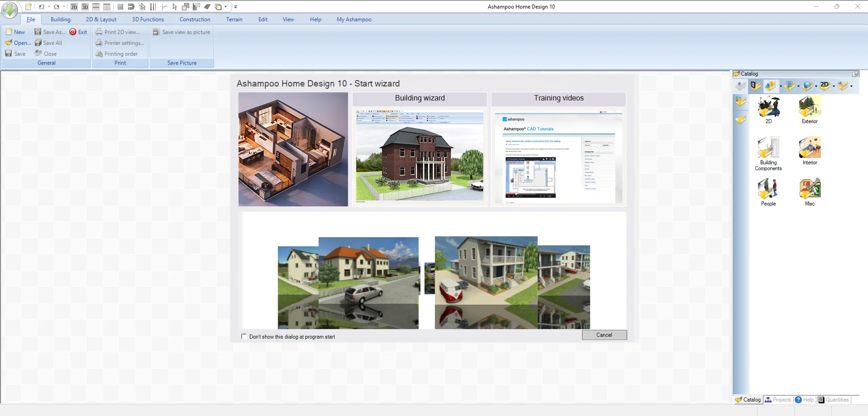Switch to the Building ribbon tab
The width and height of the screenshot is (868, 416).
click(61, 19)
